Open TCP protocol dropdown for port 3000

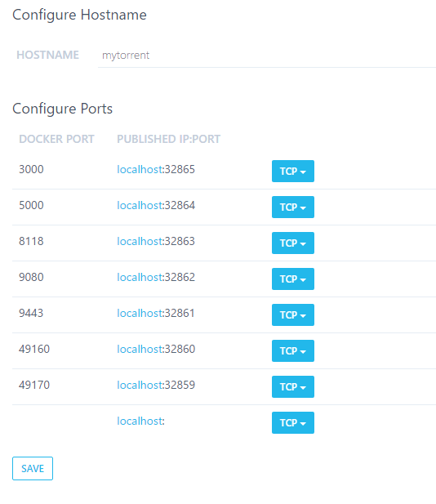[x=292, y=171]
